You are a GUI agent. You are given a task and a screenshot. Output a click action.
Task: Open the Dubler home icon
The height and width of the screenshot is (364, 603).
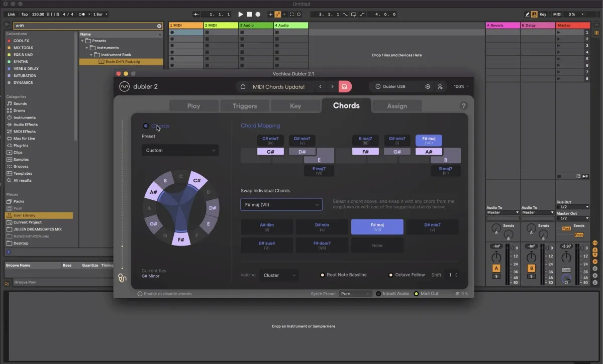click(x=243, y=86)
